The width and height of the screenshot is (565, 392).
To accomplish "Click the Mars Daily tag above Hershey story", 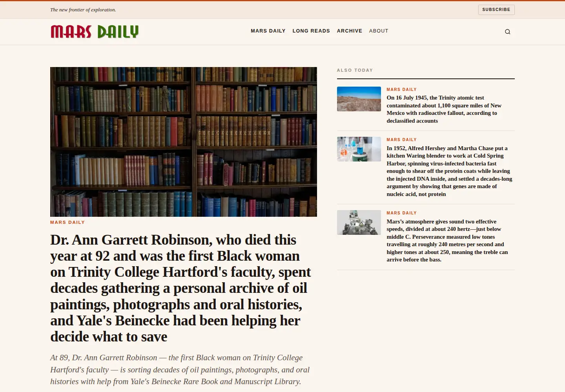I will point(402,140).
